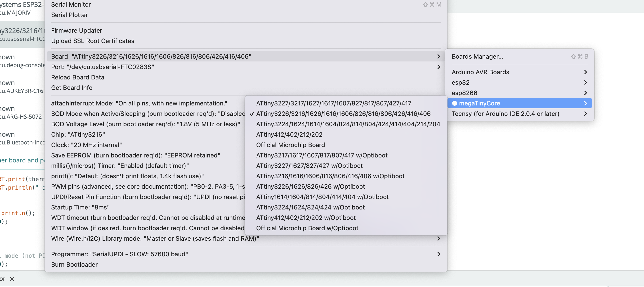Select ATtiny3227/1627/827/427 w/Optiboot

[346, 166]
